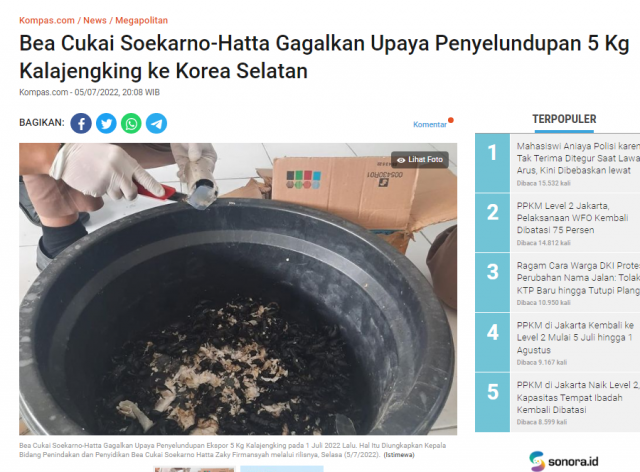Open the sonora.id logo link
The width and height of the screenshot is (640, 472).
click(564, 461)
